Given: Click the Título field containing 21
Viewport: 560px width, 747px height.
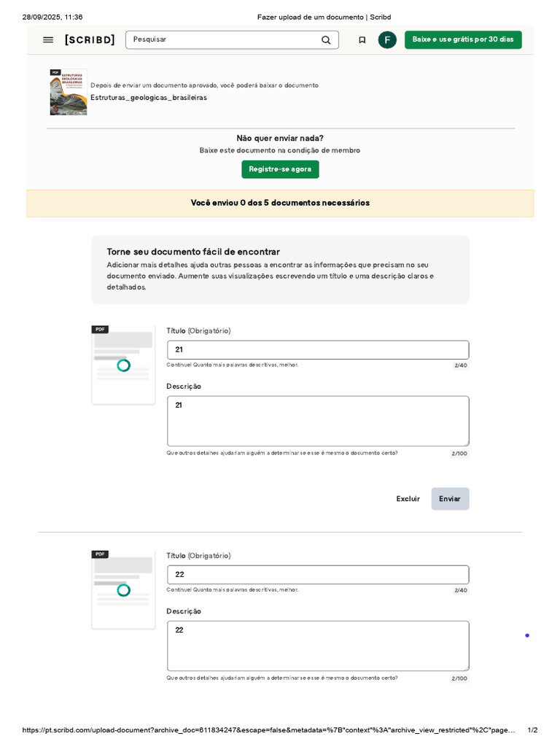Looking at the screenshot, I should [x=318, y=350].
